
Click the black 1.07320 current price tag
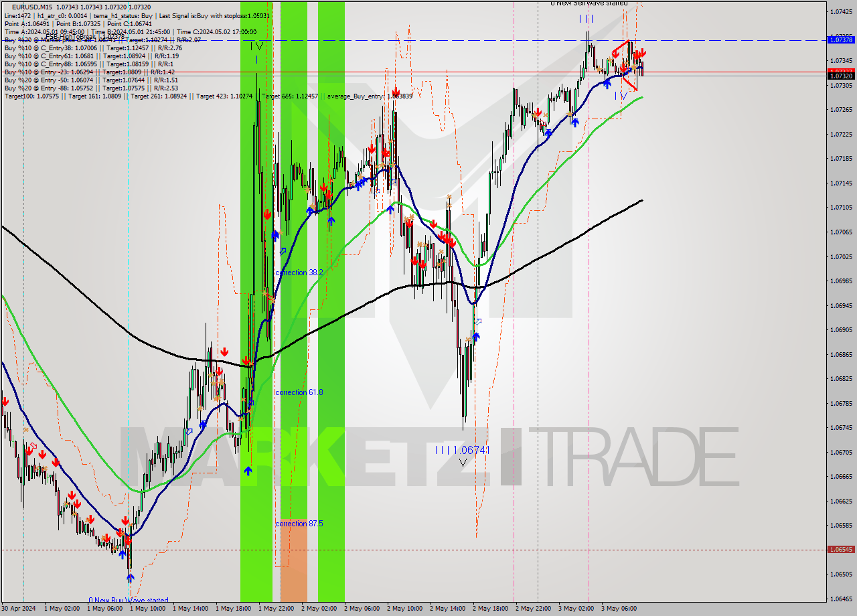tap(841, 76)
